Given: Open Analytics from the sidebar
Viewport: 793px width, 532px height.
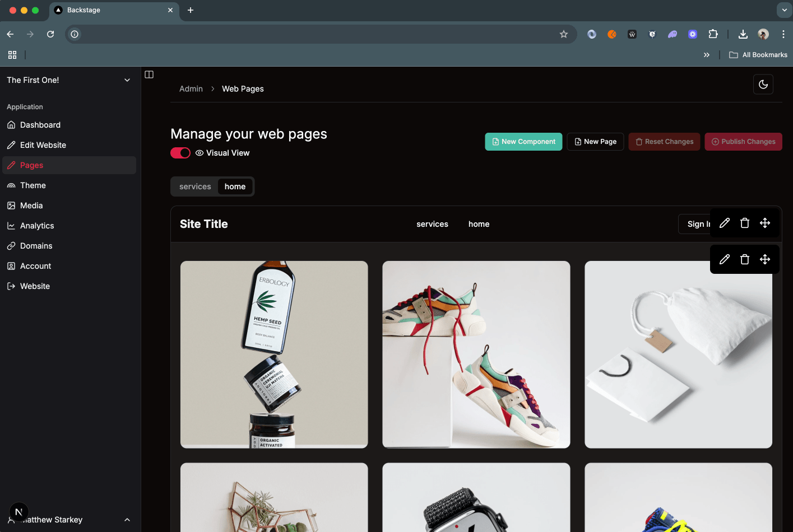Looking at the screenshot, I should pos(37,226).
